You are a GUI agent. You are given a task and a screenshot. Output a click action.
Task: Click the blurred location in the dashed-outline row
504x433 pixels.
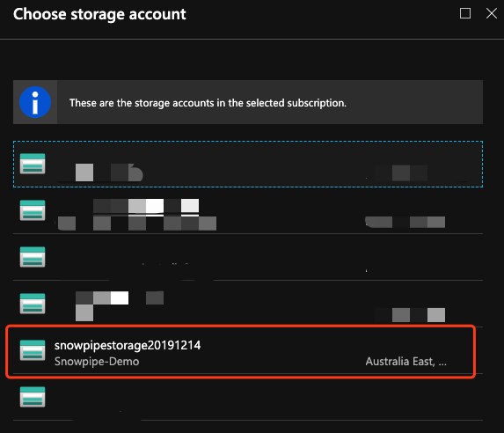point(401,173)
